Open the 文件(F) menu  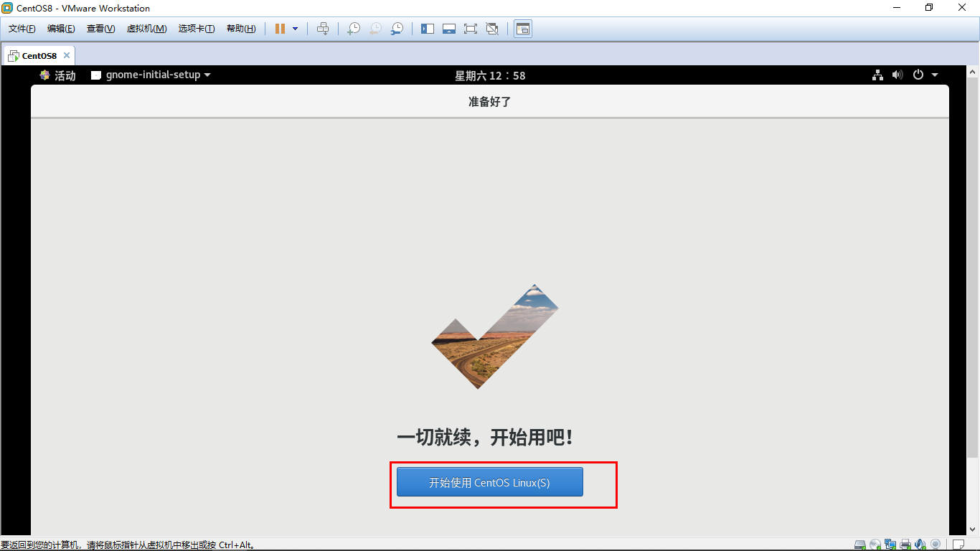pos(22,29)
